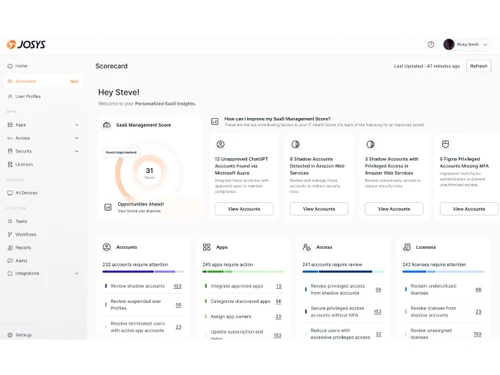The height and width of the screenshot is (375, 500).
Task: Click the Integrations icon in sidebar
Action: point(10,273)
